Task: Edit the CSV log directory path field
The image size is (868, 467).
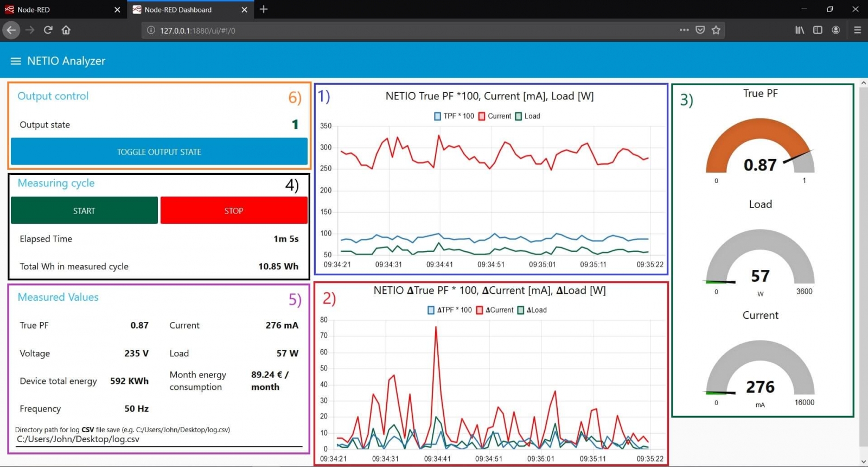Action: (x=159, y=439)
